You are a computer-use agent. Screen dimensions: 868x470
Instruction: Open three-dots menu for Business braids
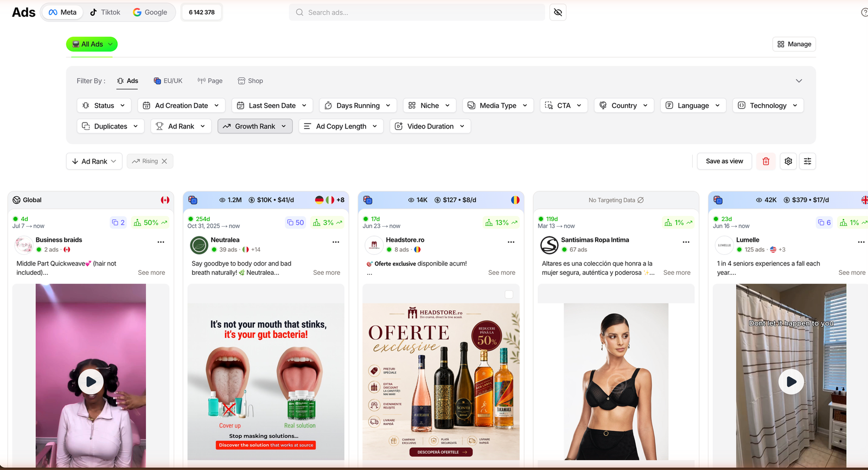[161, 242]
